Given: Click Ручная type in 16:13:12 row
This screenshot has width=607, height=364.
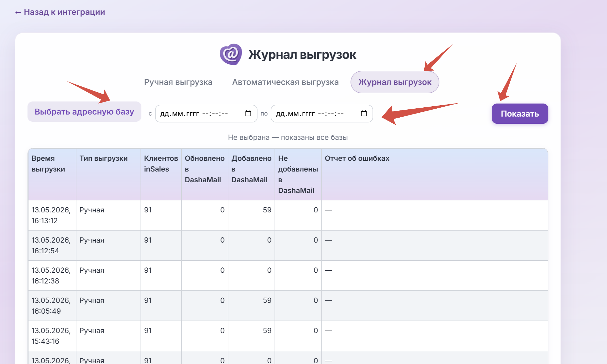Looking at the screenshot, I should pos(92,210).
